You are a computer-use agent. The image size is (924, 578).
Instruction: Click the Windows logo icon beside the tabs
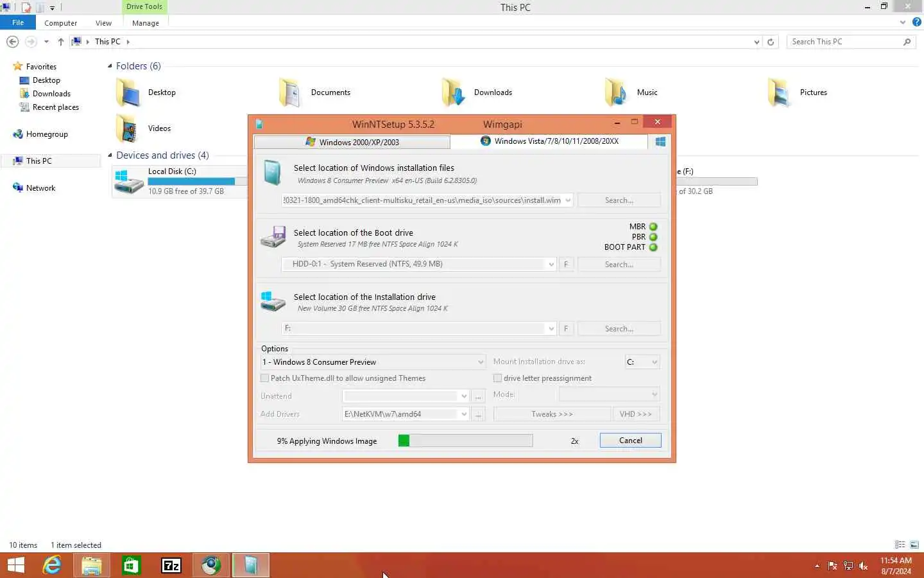[x=660, y=142]
